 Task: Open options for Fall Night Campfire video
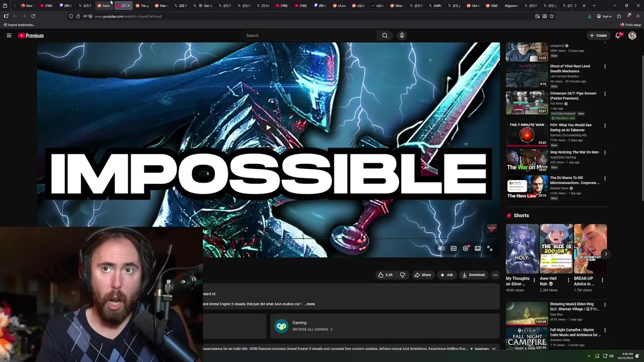605,330
